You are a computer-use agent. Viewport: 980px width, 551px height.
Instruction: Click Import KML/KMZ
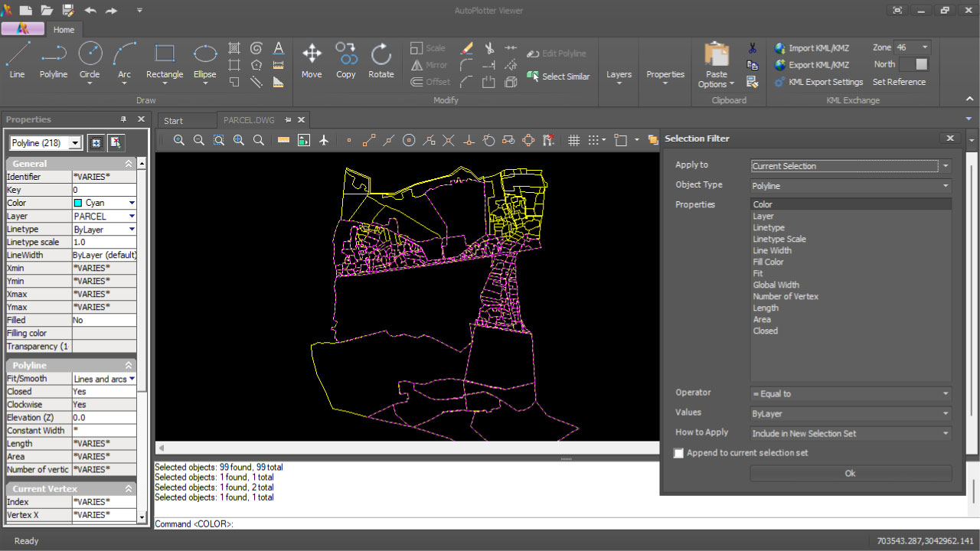coord(811,48)
